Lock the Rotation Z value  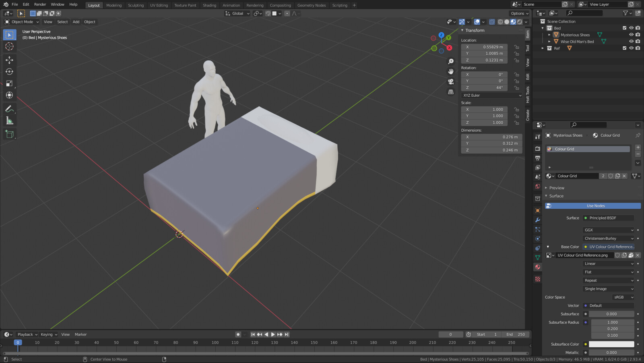click(x=517, y=88)
